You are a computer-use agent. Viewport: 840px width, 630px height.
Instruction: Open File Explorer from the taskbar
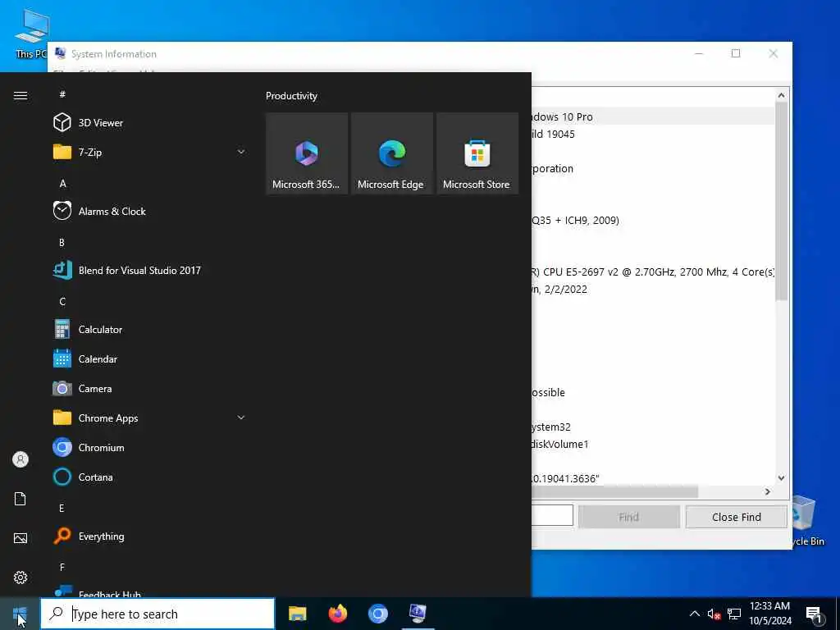(297, 614)
